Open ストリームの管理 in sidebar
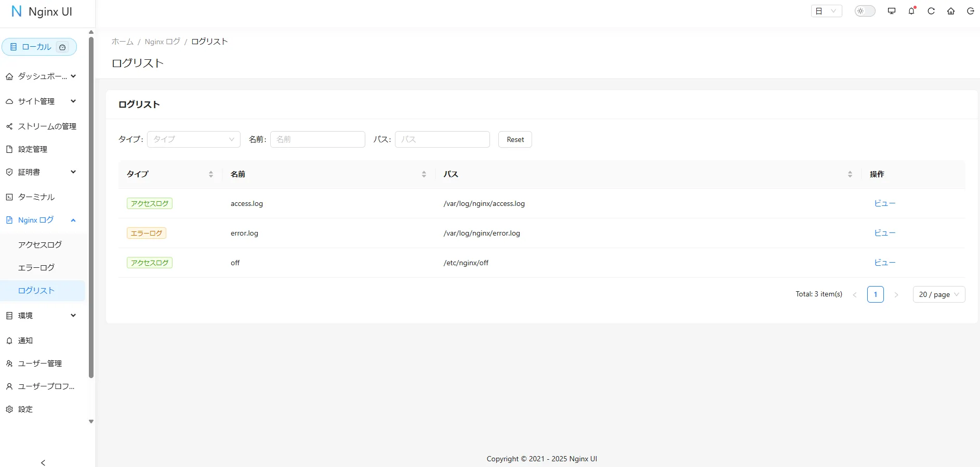Image resolution: width=980 pixels, height=467 pixels. (x=43, y=126)
